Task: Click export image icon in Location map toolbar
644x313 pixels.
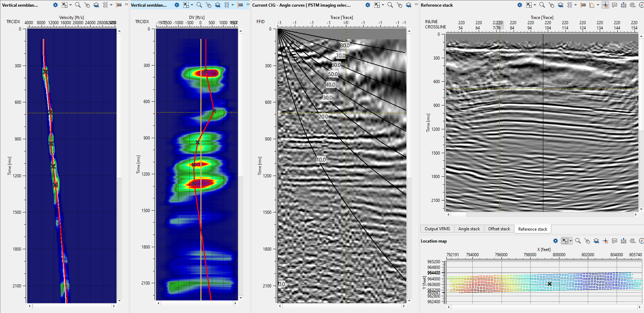Action: [x=623, y=241]
